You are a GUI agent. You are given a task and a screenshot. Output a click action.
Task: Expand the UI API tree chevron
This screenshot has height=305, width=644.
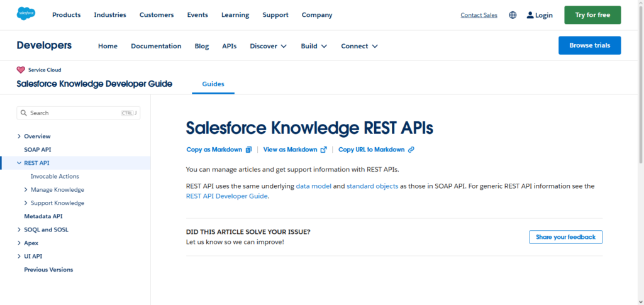(19, 256)
